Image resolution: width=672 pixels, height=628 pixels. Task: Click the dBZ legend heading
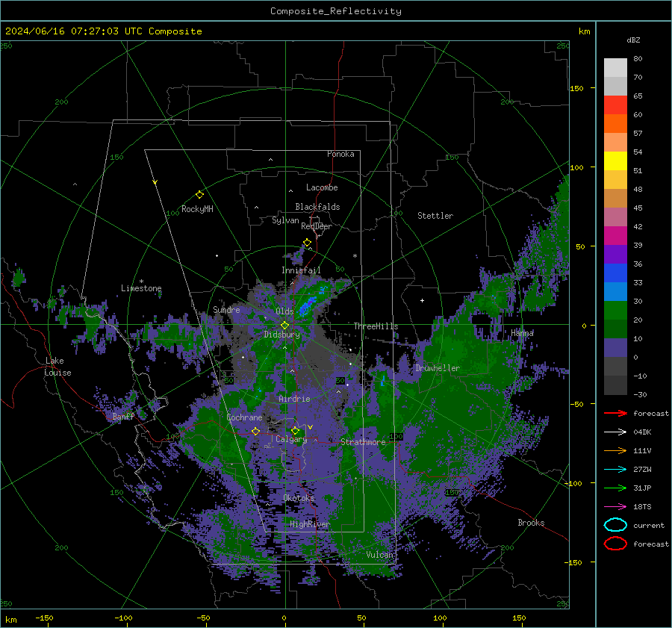tap(633, 40)
